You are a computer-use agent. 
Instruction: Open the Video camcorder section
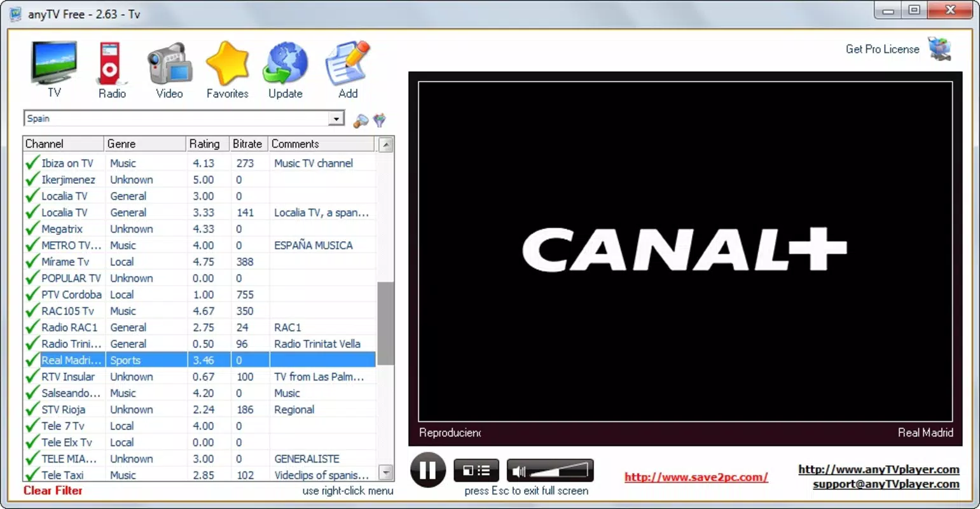[169, 69]
